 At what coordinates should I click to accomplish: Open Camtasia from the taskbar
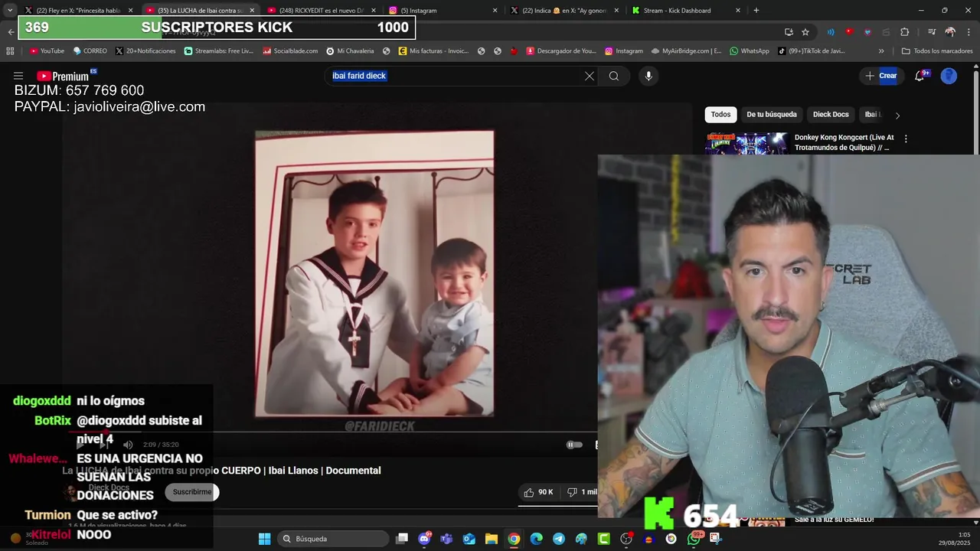tap(604, 539)
